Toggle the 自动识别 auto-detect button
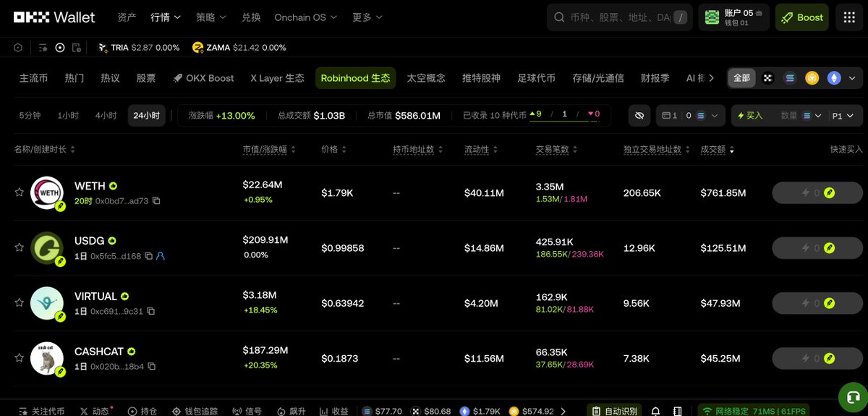The width and height of the screenshot is (868, 416). (x=614, y=411)
